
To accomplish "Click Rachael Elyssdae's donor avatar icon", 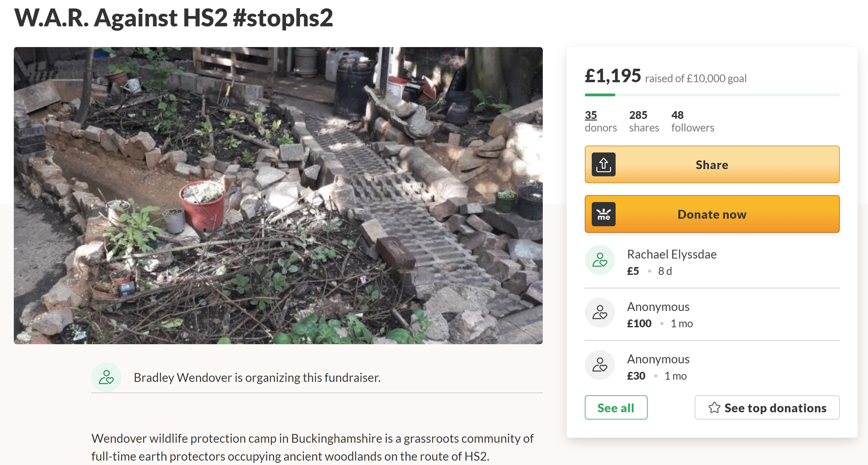I will (x=600, y=260).
